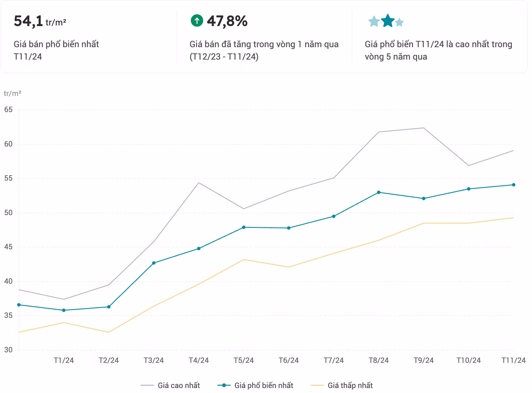Screen dimensions: 532x393
Task: Click the green up-arrow increase icon
Action: coord(197,21)
